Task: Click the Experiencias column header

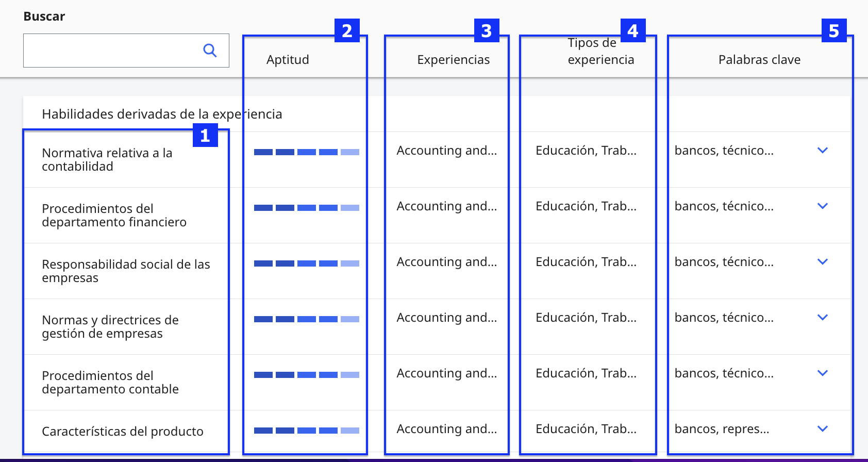Action: click(454, 60)
